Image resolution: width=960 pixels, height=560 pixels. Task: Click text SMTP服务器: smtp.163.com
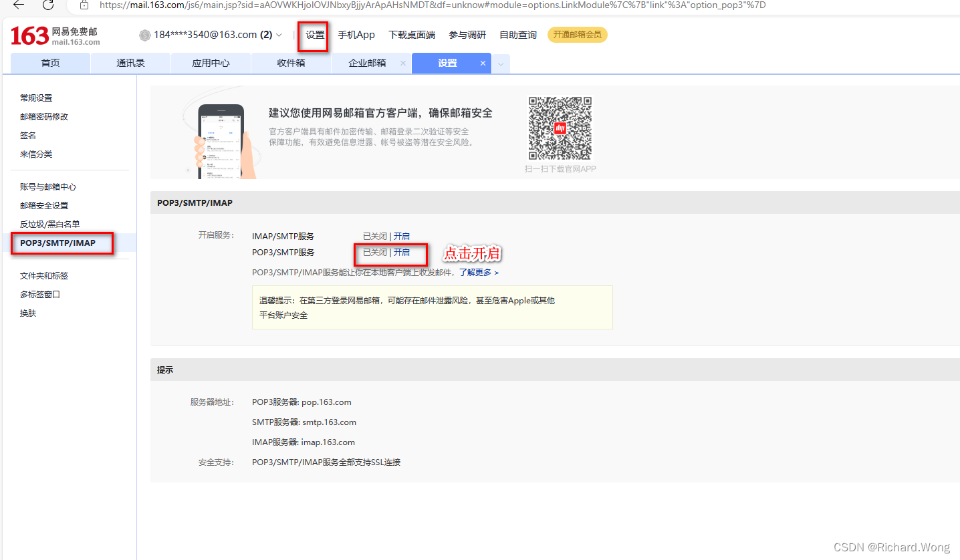coord(304,422)
